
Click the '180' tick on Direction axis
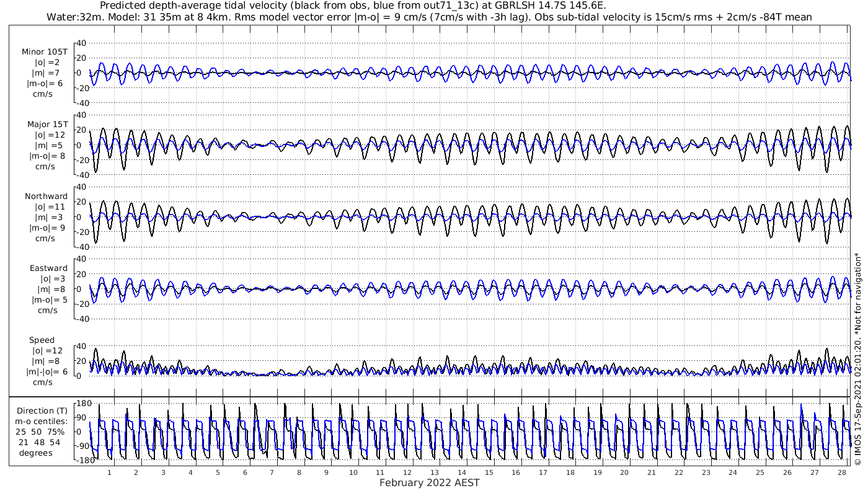[83, 404]
